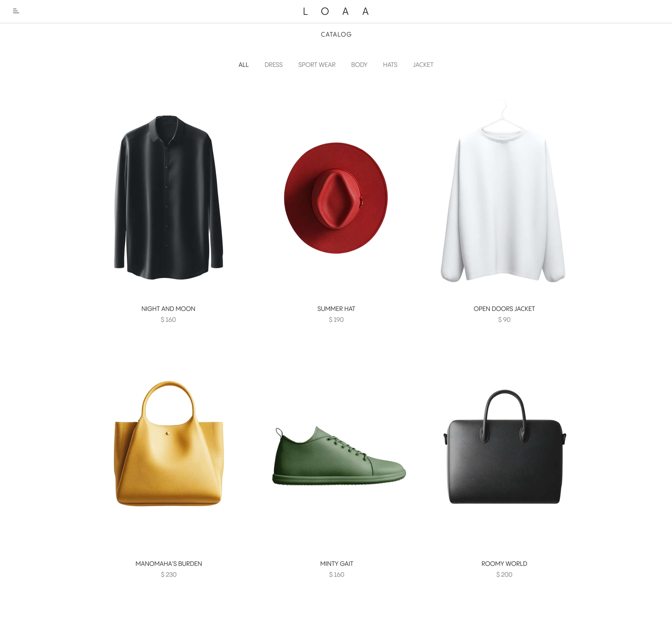Open the HATS category
The image size is (672, 635).
(x=390, y=65)
